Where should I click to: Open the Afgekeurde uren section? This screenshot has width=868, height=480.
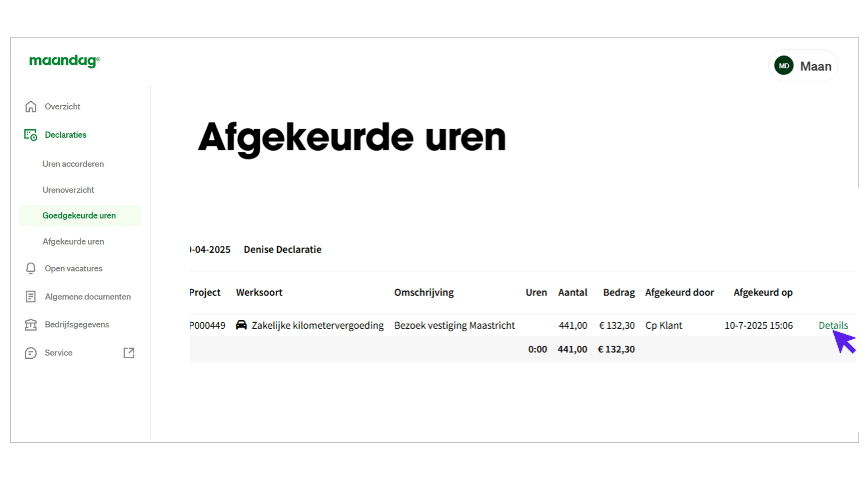tap(73, 241)
